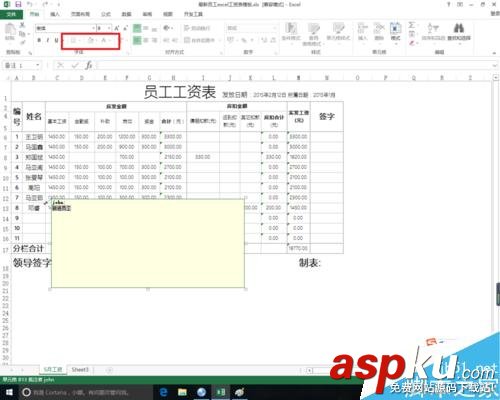
Task: Switch to the Sheet3 worksheet tab
Action: pyautogui.click(x=80, y=370)
